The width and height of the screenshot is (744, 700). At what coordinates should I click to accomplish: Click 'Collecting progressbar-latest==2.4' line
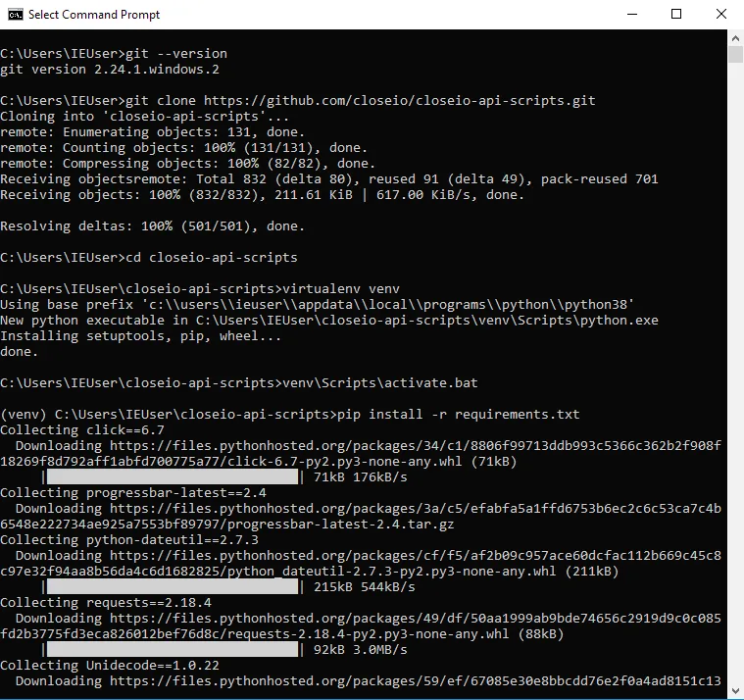point(133,492)
